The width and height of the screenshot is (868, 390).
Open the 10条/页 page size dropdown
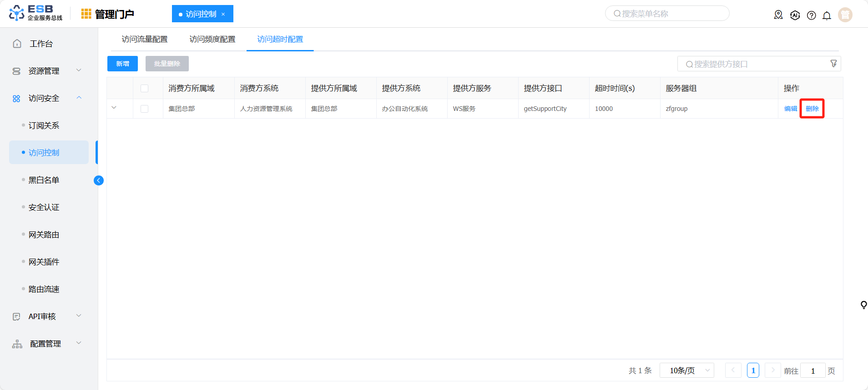coord(686,370)
